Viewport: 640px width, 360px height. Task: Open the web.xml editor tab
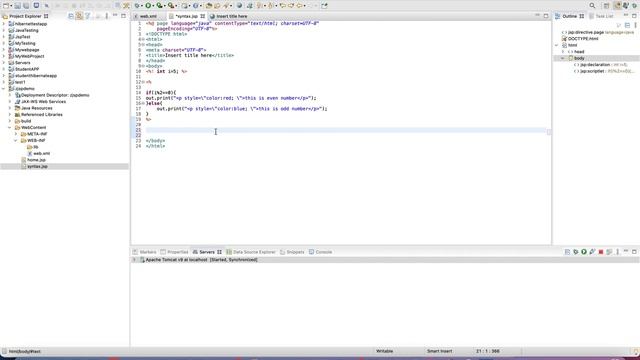click(x=148, y=16)
